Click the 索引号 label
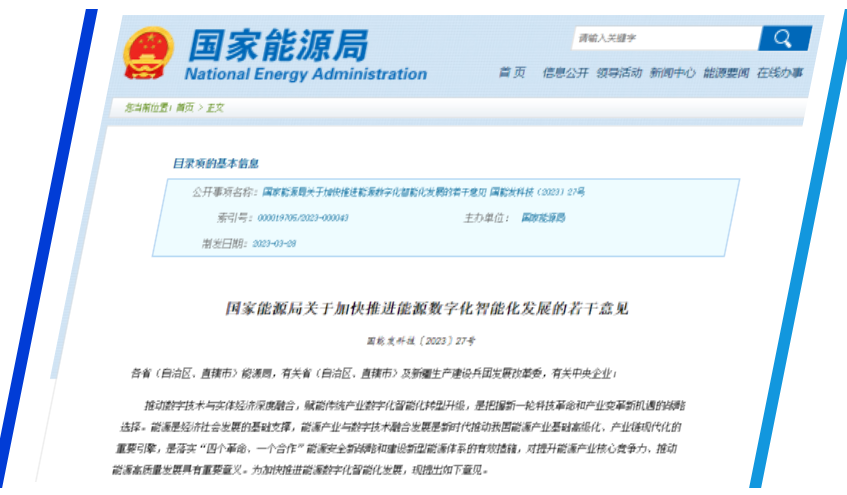 click(235, 218)
